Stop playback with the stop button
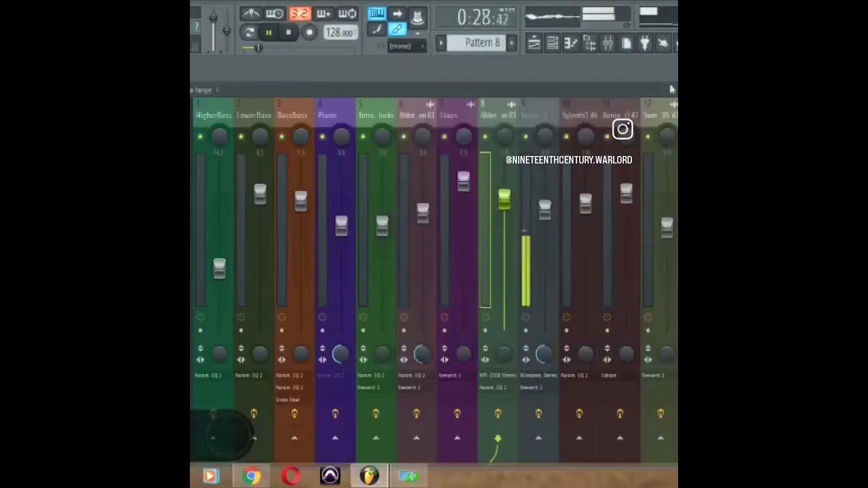 (289, 33)
